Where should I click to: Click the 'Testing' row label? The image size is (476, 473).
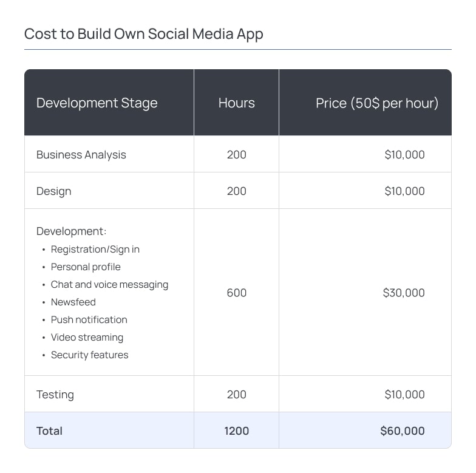pyautogui.click(x=55, y=395)
